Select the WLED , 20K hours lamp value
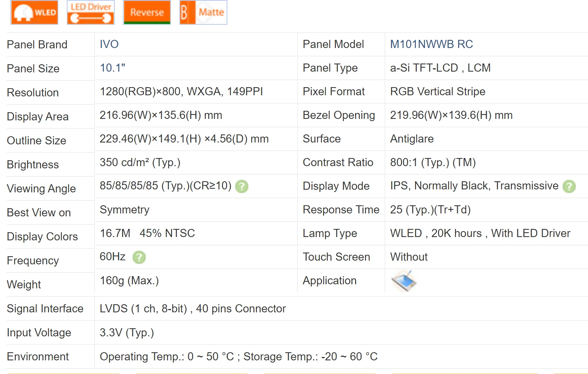Image resolution: width=588 pixels, height=374 pixels. (x=480, y=233)
